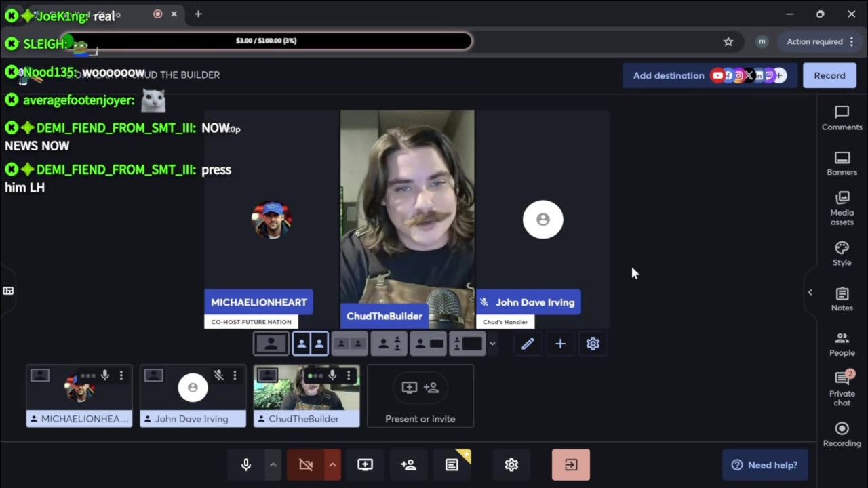The image size is (868, 488).
Task: Click John Dave Irving's stage slot
Action: tap(542, 219)
